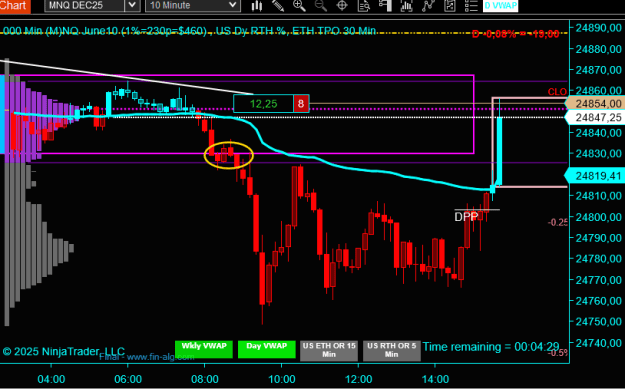Image resolution: width=625 pixels, height=389 pixels.
Task: Click the www.fin-alg.com link text
Action: 161,357
